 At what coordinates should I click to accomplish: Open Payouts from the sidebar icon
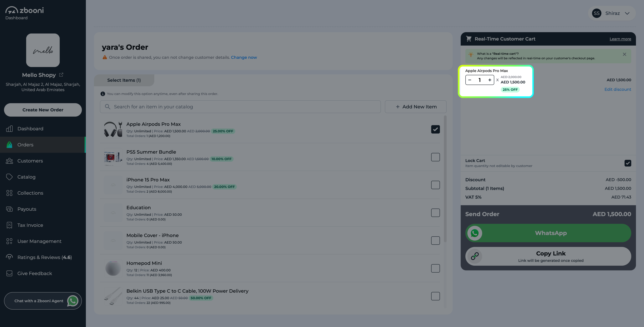click(x=9, y=209)
